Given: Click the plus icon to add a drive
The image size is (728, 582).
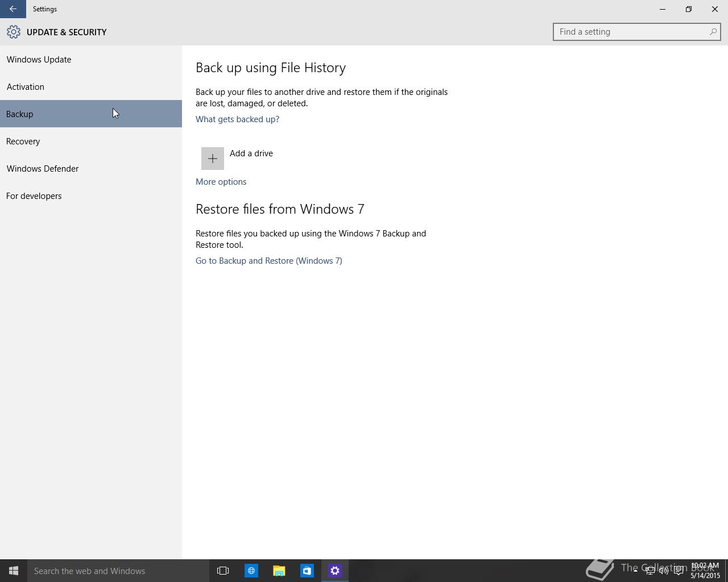Looking at the screenshot, I should (x=213, y=159).
